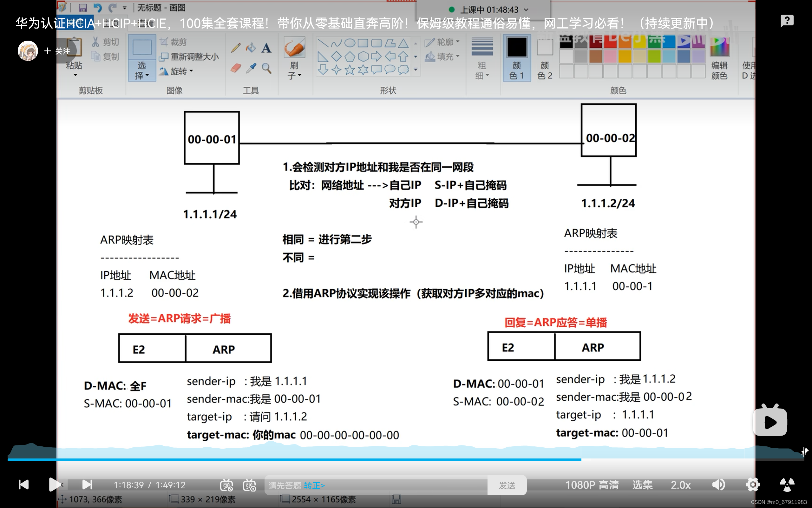Open the 选择 selection dropdown
This screenshot has width=812, height=508.
[141, 70]
